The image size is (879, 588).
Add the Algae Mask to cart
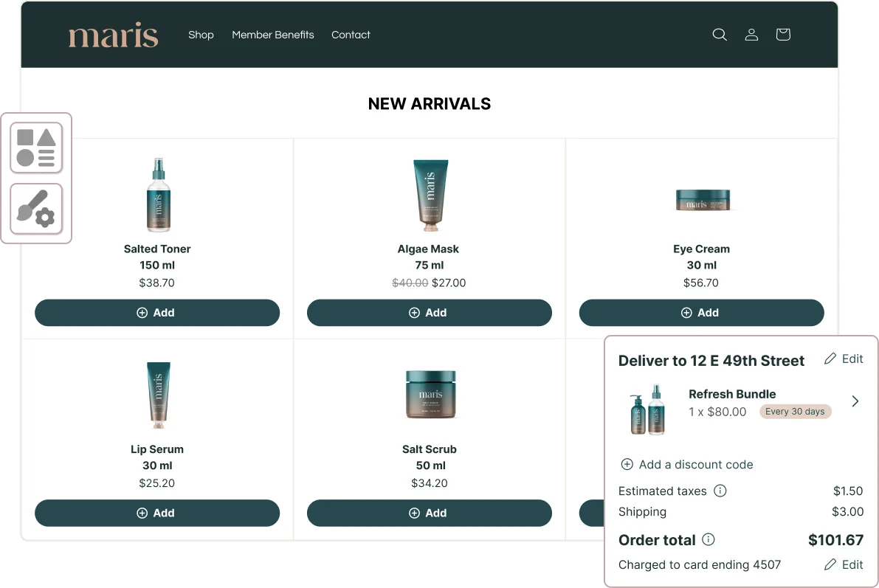click(x=429, y=312)
